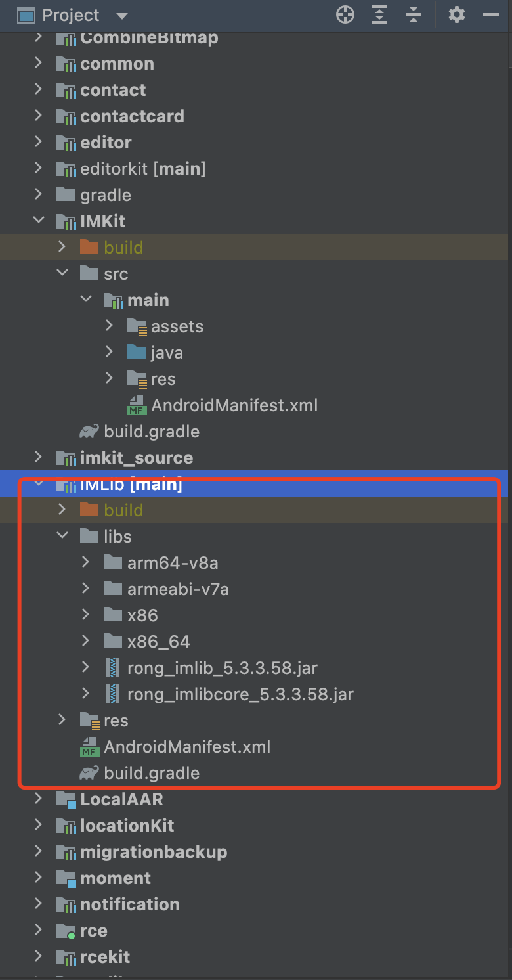Open the Project panel settings gear
Image resolution: width=512 pixels, height=980 pixels.
coord(457,15)
